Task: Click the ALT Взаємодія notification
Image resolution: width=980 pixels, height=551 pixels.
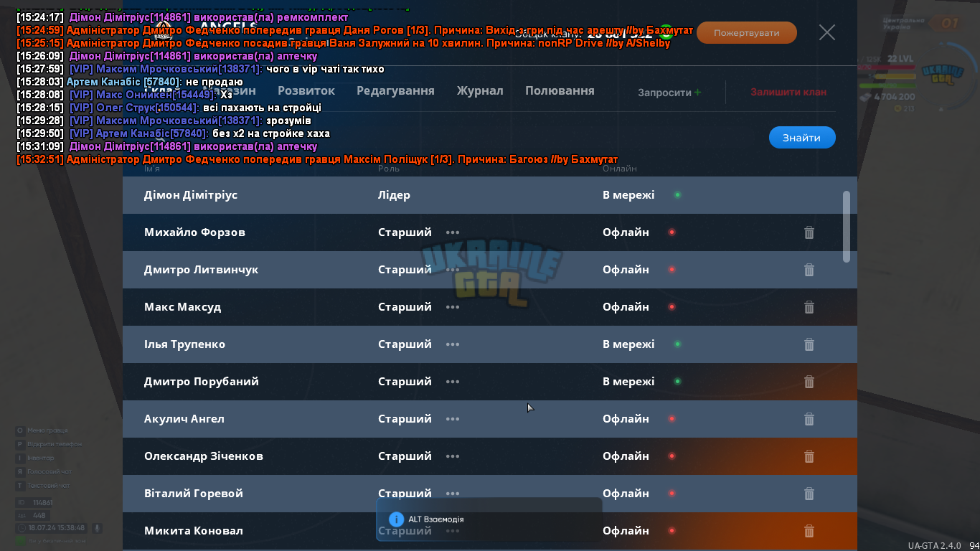Action: (489, 519)
